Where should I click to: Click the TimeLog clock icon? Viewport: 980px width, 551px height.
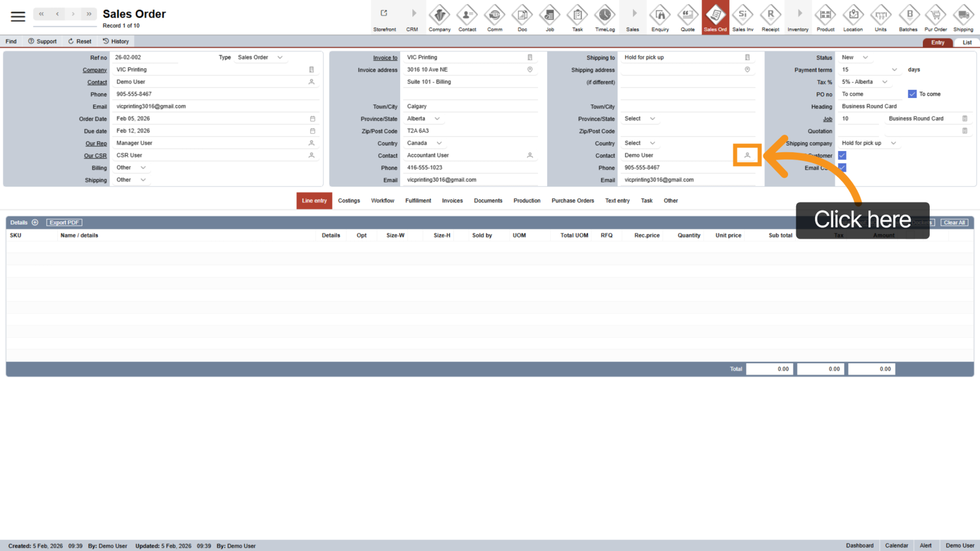(604, 15)
